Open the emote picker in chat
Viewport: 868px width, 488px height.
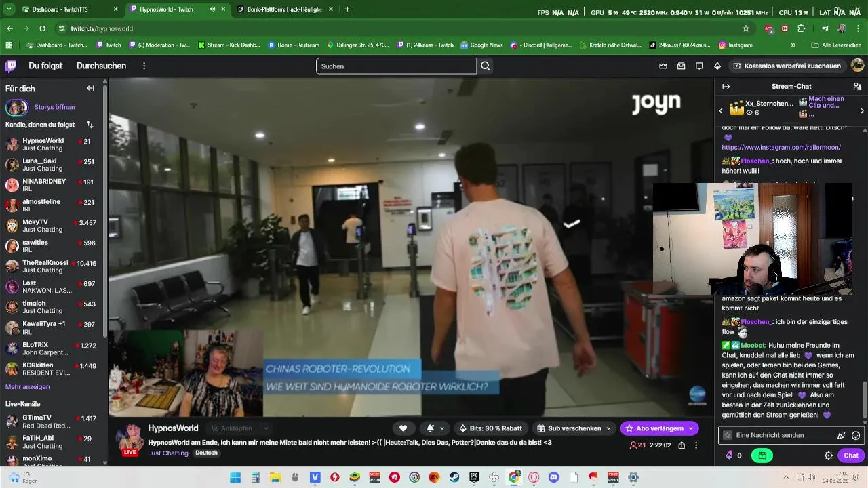[x=856, y=436]
